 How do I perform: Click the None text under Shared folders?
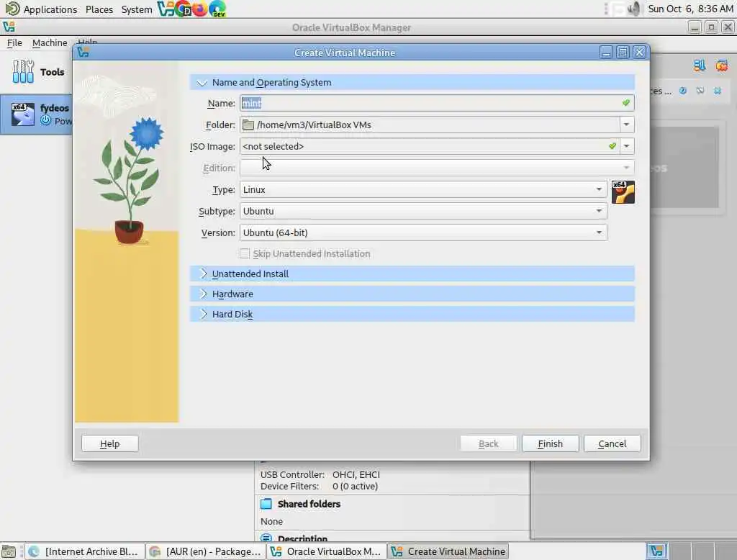pyautogui.click(x=271, y=521)
